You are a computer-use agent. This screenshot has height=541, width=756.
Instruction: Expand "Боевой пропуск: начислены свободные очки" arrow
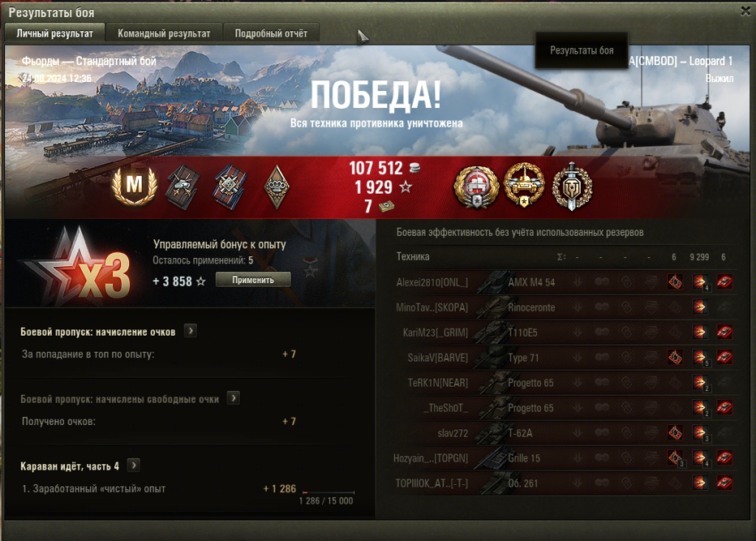234,398
